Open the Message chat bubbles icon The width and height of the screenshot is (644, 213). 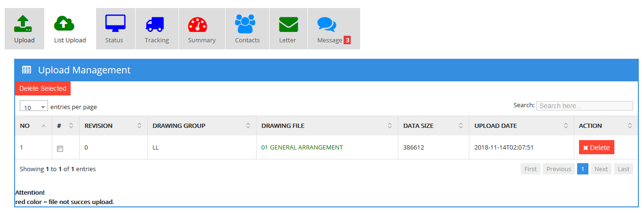326,24
